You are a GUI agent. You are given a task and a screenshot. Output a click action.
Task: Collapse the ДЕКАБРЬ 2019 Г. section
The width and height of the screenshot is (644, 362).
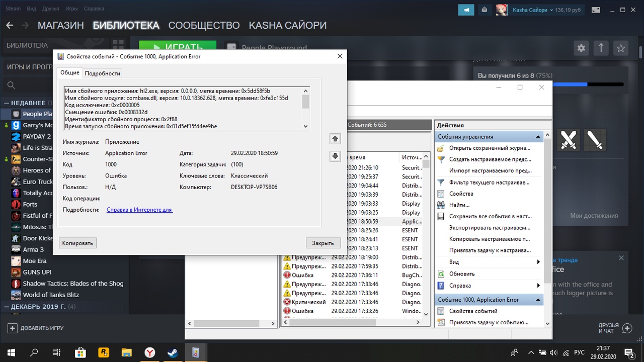pyautogui.click(x=6, y=306)
